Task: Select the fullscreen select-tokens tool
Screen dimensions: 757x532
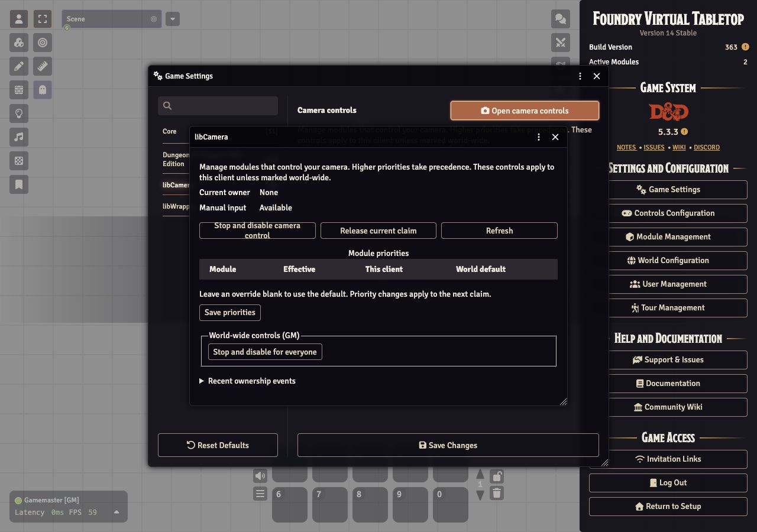Action: (43, 19)
